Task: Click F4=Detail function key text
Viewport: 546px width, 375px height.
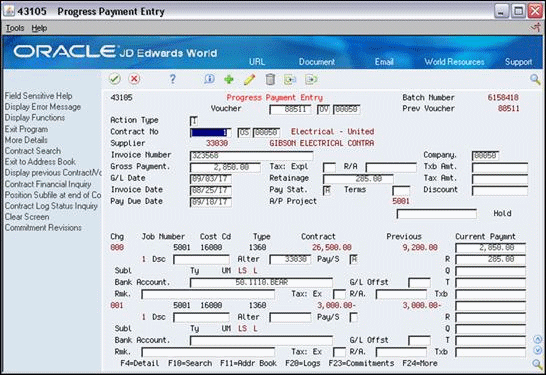Action: pos(140,363)
